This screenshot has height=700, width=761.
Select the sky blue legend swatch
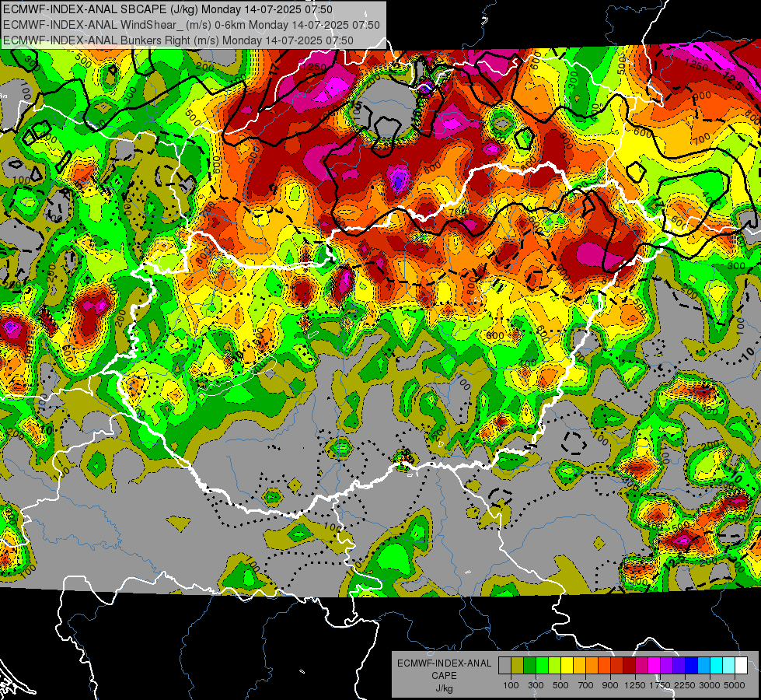703,666
